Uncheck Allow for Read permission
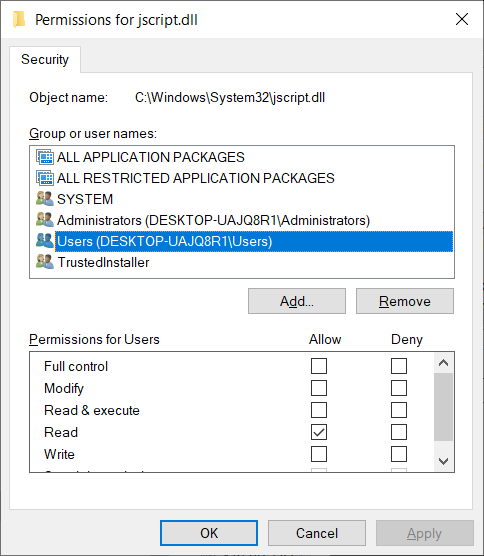 point(319,432)
